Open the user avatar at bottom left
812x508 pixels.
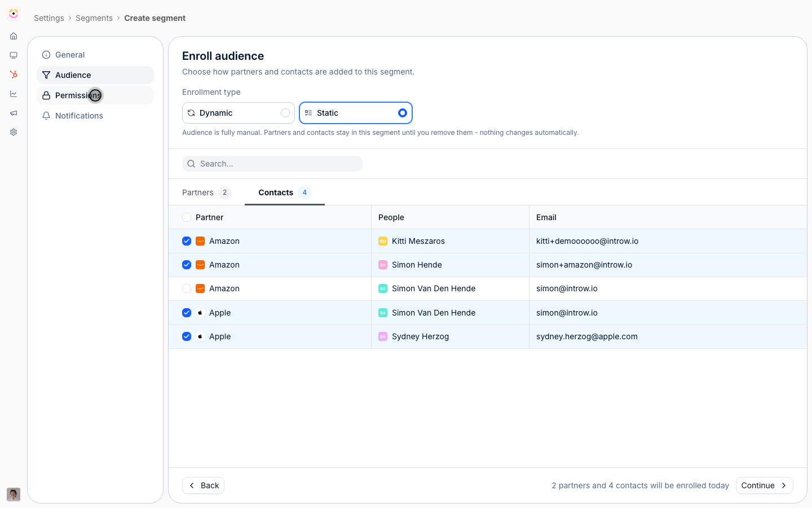(x=14, y=494)
